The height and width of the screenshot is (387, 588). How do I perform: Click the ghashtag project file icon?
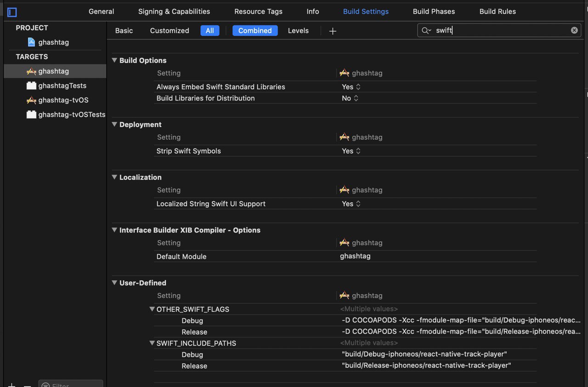tap(31, 42)
